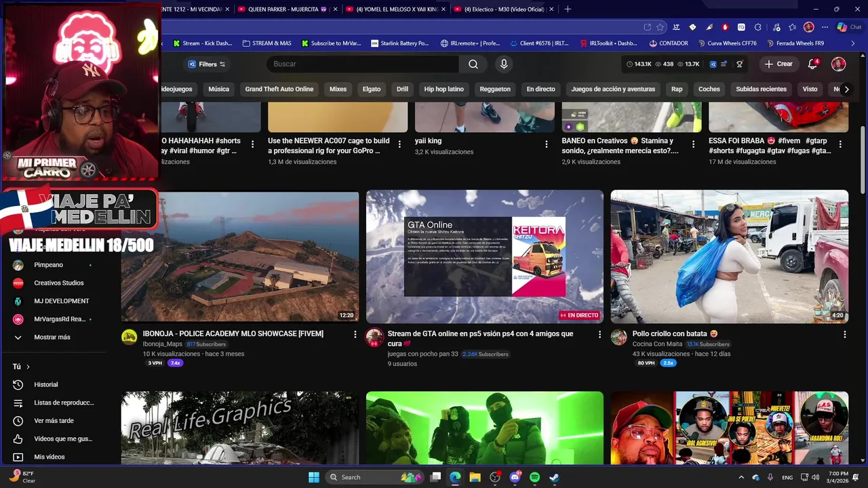The height and width of the screenshot is (488, 868).
Task: Open the Edge profile avatar in toolbar
Action: click(x=809, y=27)
